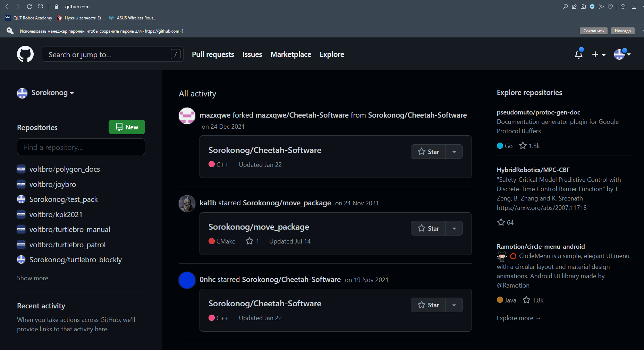Click the browser download icon
644x350 pixels.
point(634,7)
